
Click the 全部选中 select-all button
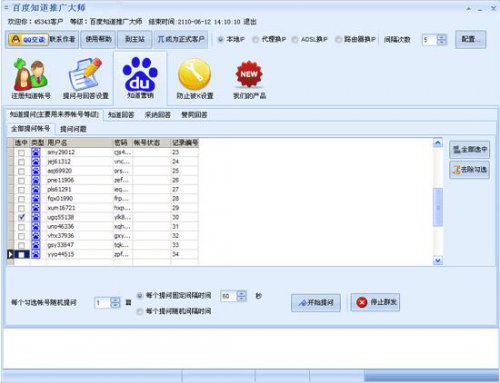470,149
